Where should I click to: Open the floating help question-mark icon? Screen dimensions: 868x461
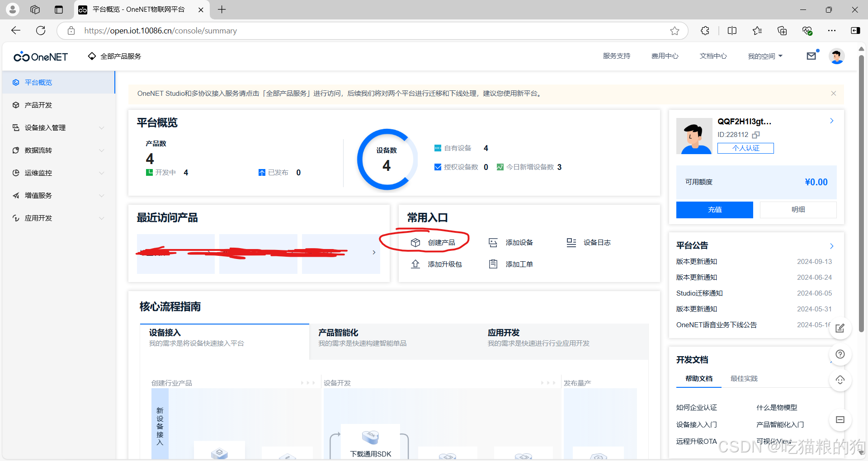(840, 354)
